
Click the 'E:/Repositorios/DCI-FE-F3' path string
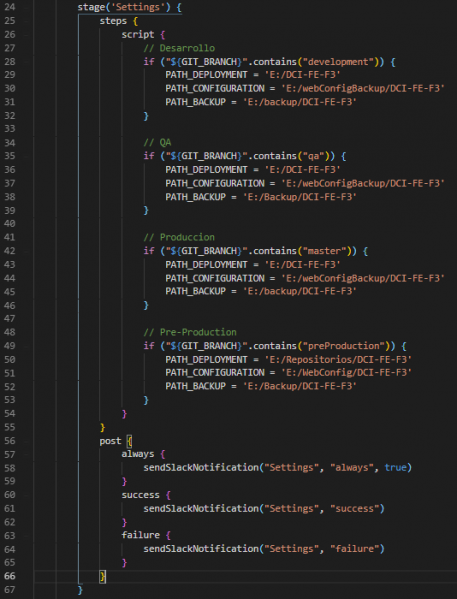point(338,359)
